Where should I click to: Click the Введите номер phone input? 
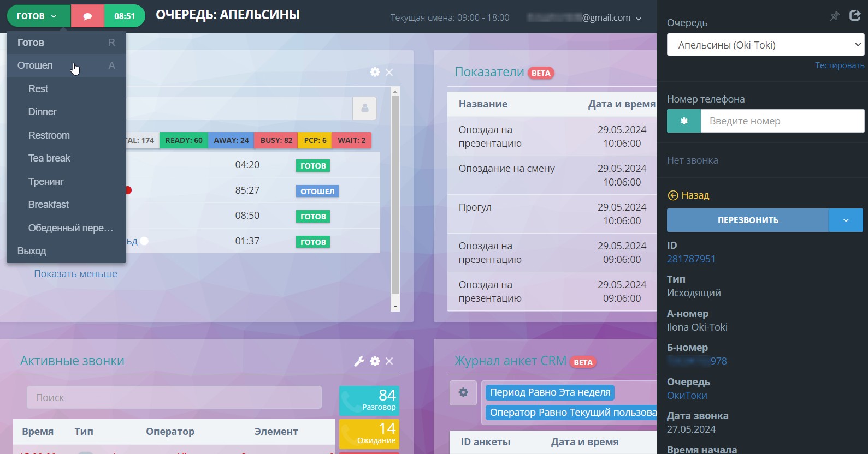point(782,121)
